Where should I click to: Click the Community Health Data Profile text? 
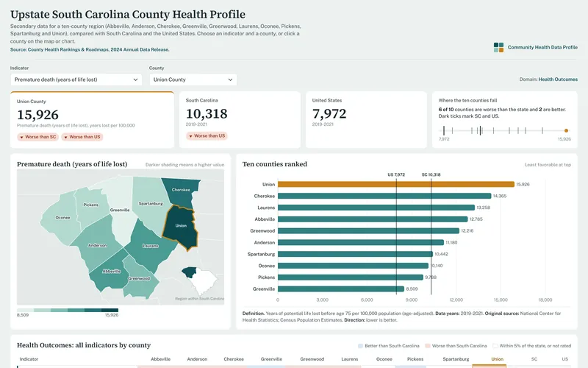click(x=542, y=47)
